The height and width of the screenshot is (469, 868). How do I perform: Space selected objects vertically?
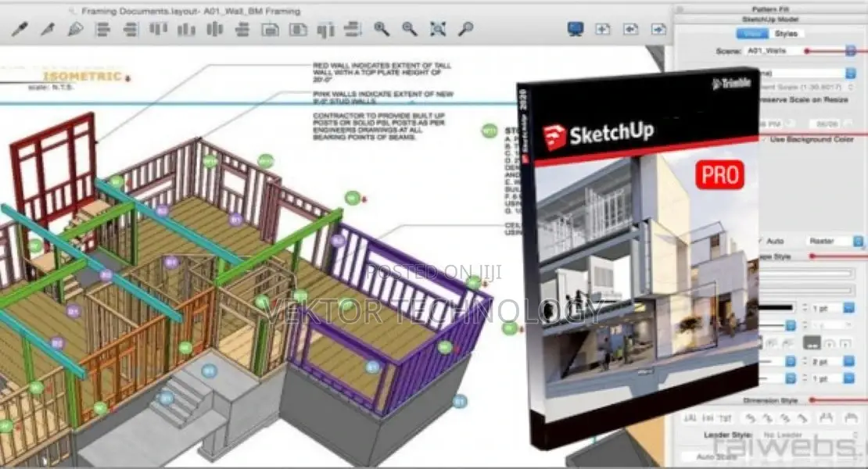353,29
